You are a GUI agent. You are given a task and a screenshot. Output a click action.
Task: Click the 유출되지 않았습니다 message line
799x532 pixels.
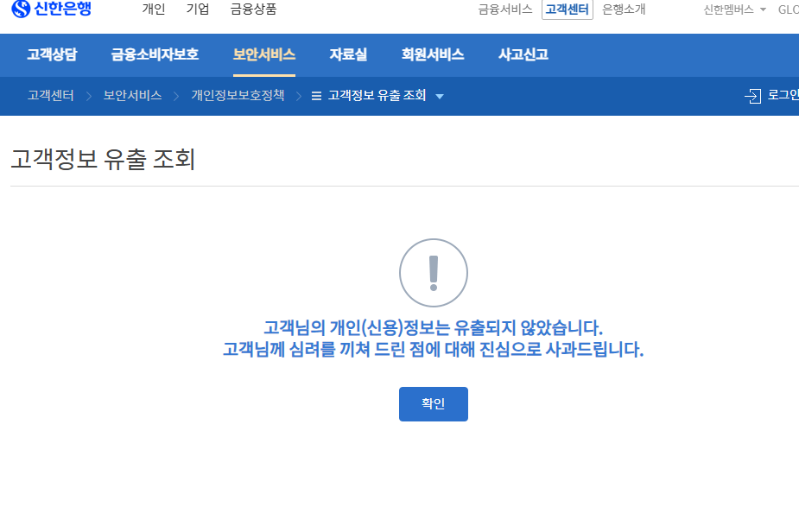(433, 327)
